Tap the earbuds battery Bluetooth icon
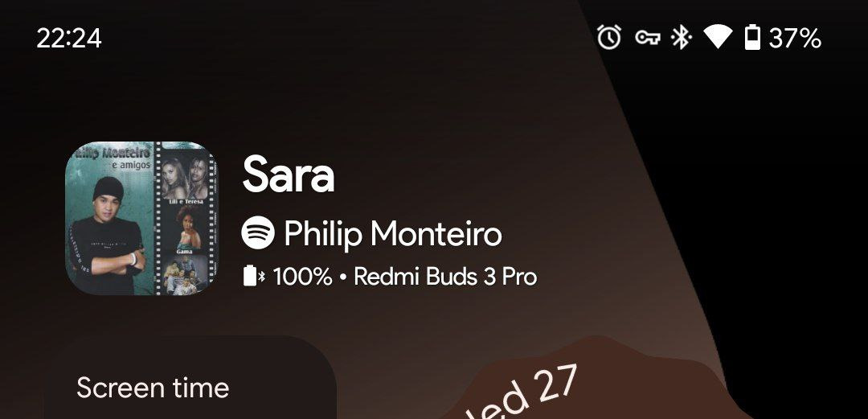868x419 pixels. [254, 276]
